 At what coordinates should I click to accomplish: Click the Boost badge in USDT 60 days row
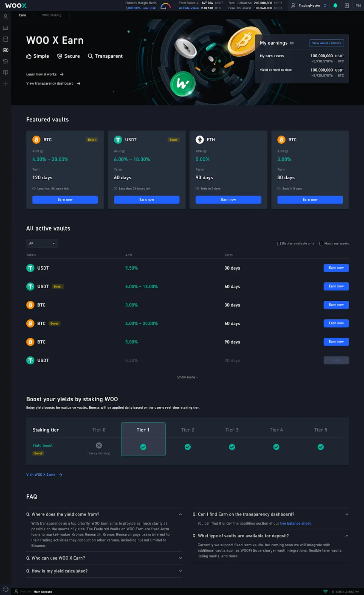click(58, 287)
